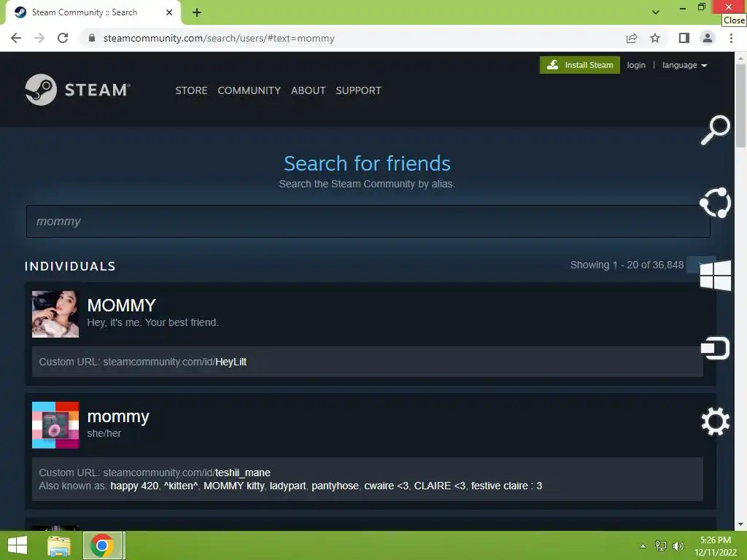The width and height of the screenshot is (747, 560).
Task: Open the MOMMY profile name link
Action: pyautogui.click(x=122, y=306)
